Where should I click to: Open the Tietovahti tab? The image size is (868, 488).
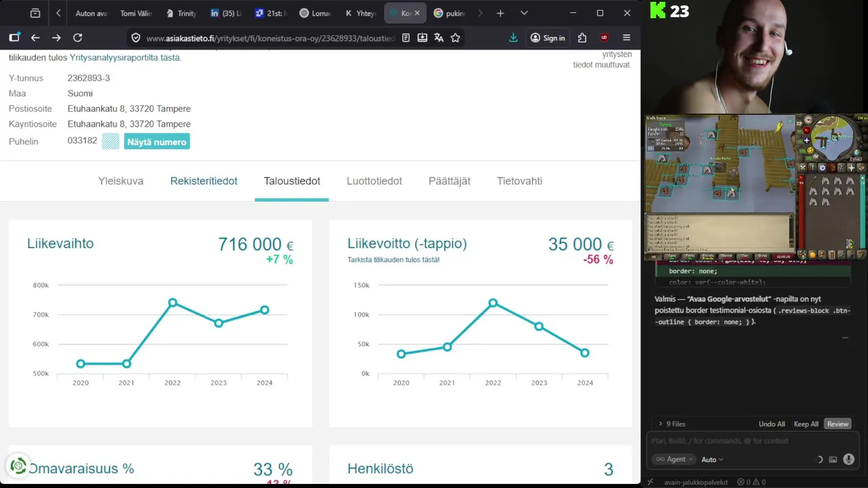click(x=519, y=181)
